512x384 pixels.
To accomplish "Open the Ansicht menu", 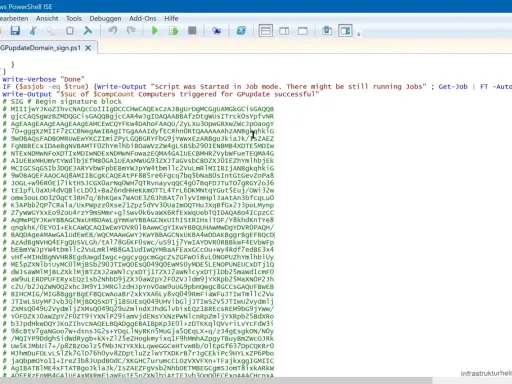I will coord(47,18).
